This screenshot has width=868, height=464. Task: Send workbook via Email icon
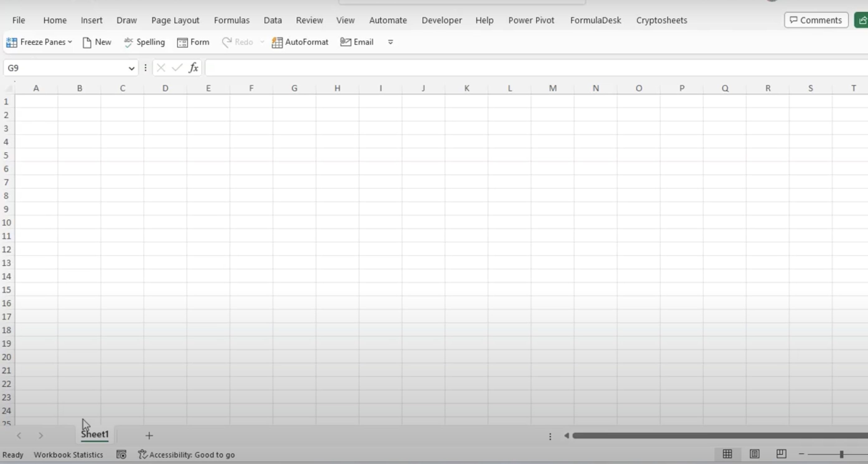coord(345,42)
